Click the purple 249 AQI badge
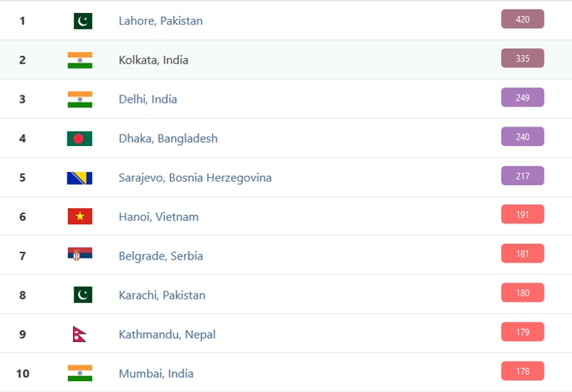The height and width of the screenshot is (392, 572). coord(522,97)
